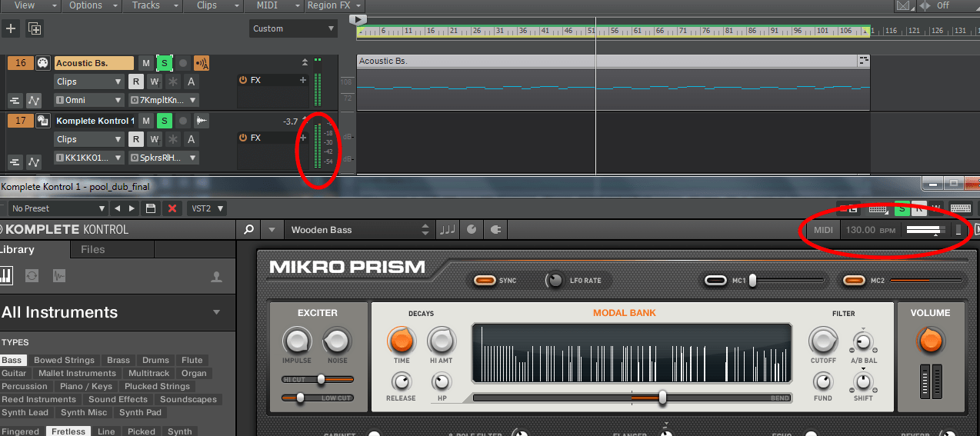Add an effect to Komplete Kontrol 1 FX bin
The height and width of the screenshot is (436, 980).
click(x=303, y=138)
